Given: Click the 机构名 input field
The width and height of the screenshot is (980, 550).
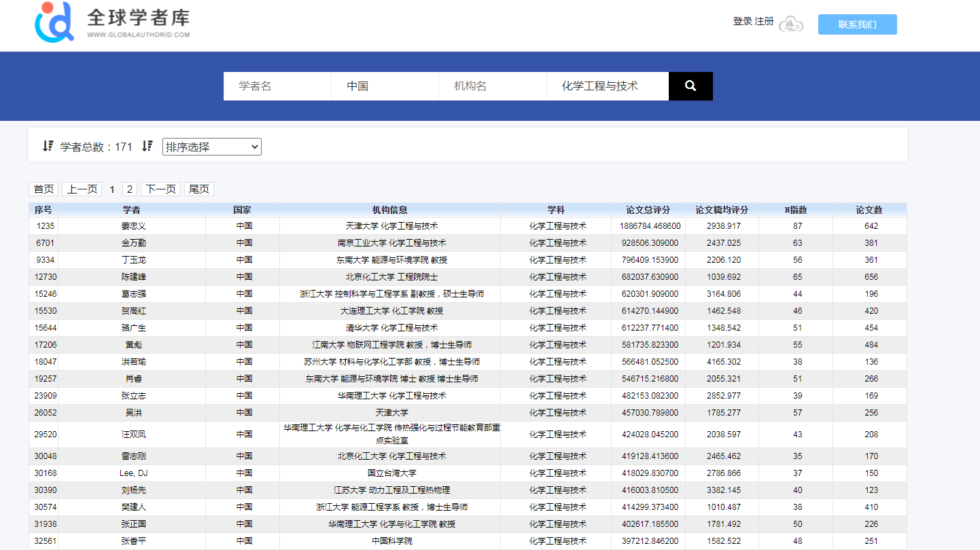Looking at the screenshot, I should pyautogui.click(x=493, y=86).
